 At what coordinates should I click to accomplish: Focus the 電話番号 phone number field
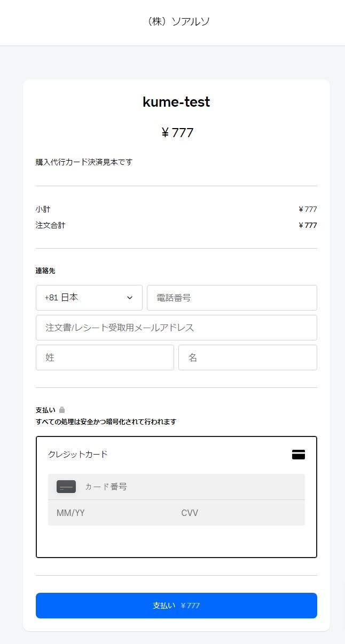point(232,298)
